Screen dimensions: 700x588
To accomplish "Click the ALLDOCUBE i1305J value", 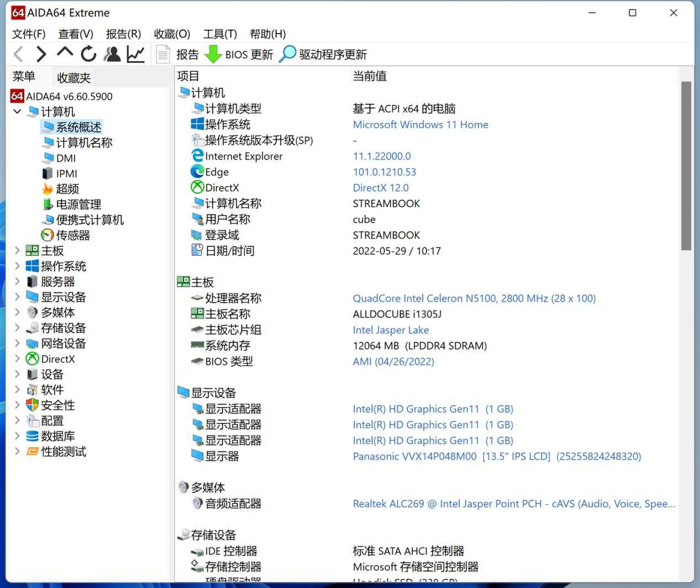I will coord(397,314).
